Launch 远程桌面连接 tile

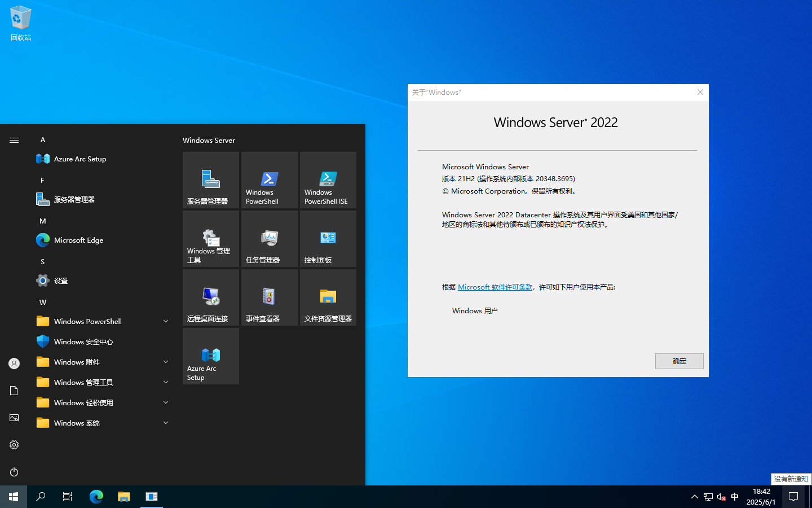210,297
